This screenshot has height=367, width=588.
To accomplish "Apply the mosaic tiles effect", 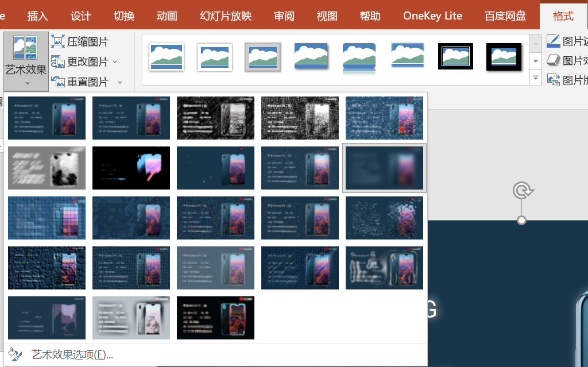I will click(47, 218).
